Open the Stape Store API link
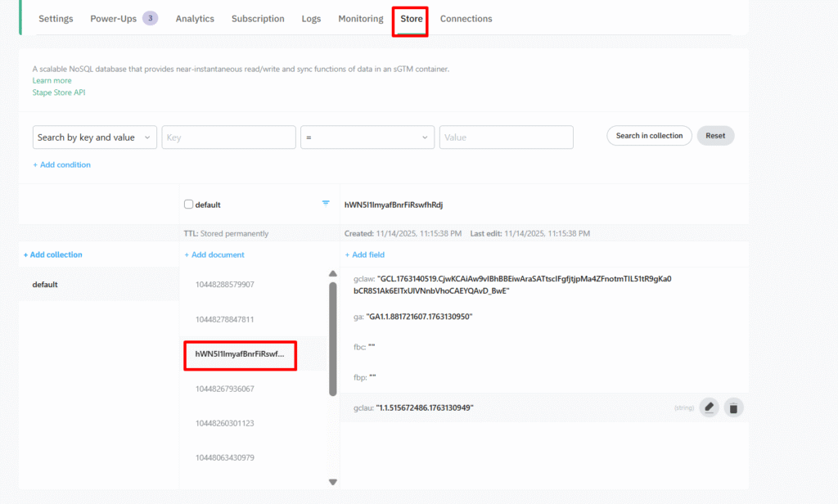The width and height of the screenshot is (838, 504). (59, 92)
